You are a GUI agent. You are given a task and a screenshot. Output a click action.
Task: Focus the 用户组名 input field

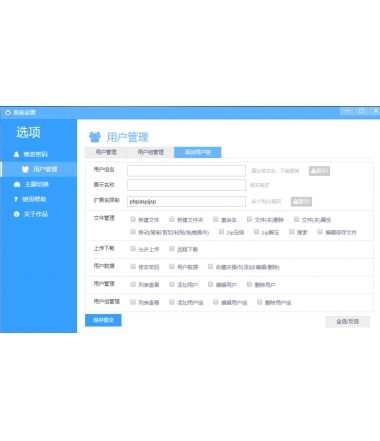click(x=186, y=171)
